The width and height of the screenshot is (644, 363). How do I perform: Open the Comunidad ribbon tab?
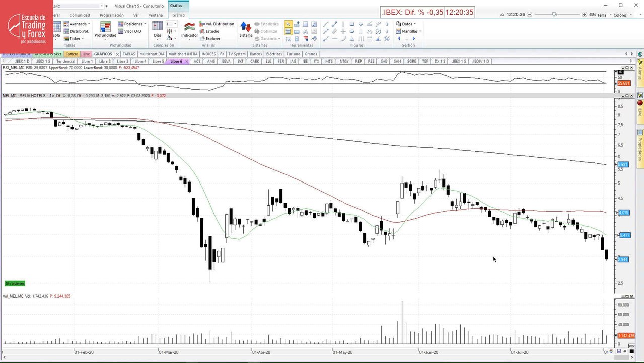click(x=80, y=15)
